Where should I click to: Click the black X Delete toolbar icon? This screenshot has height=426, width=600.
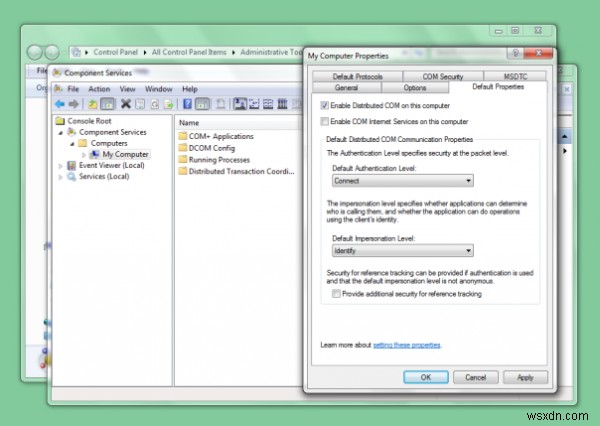point(126,104)
